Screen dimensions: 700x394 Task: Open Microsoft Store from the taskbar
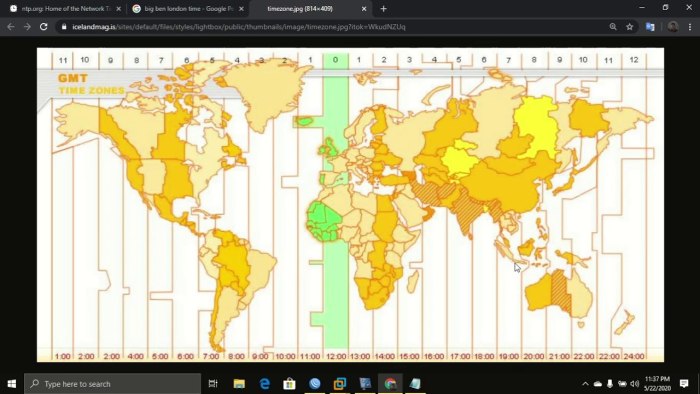(x=290, y=384)
